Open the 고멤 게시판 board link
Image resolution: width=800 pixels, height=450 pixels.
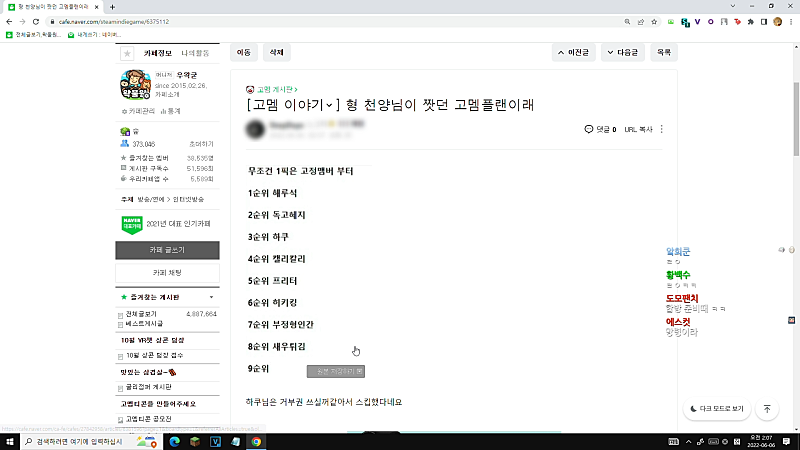[277, 89]
